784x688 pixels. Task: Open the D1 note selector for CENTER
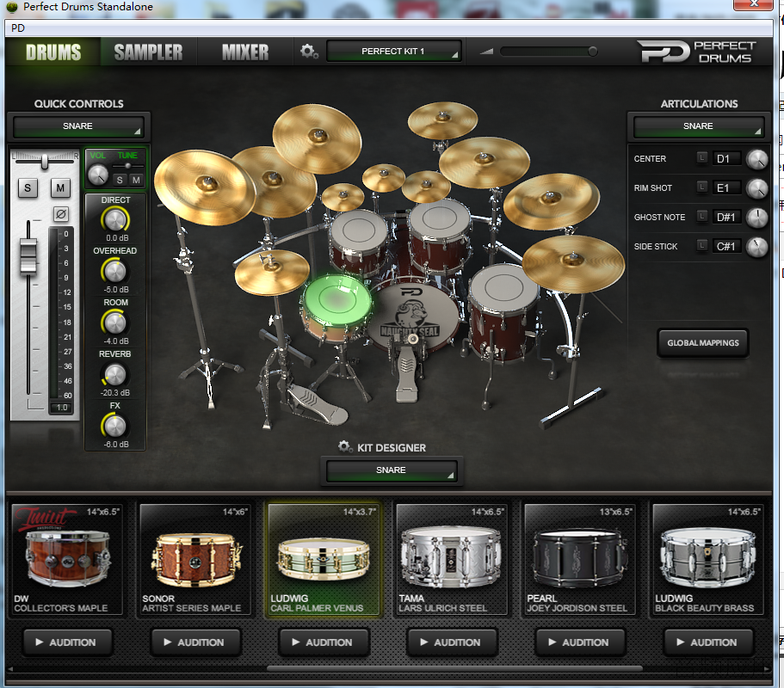click(x=726, y=159)
